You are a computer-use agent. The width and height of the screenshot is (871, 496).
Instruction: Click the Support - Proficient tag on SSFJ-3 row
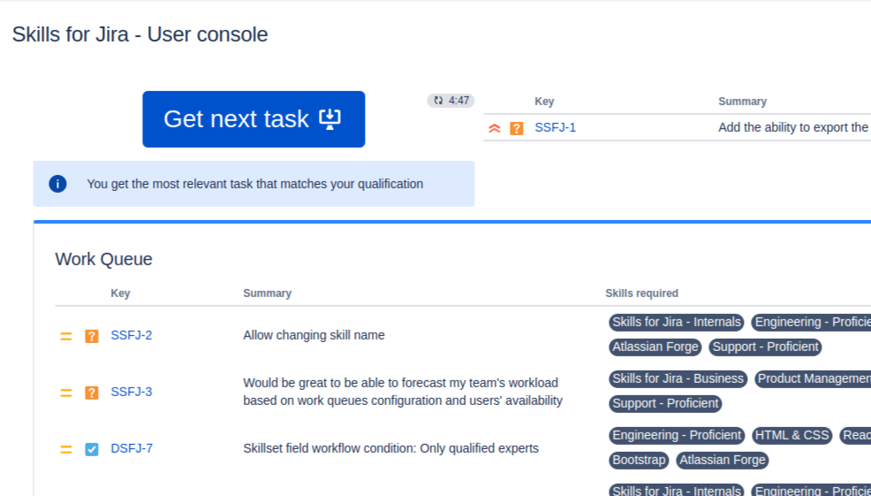click(x=665, y=404)
